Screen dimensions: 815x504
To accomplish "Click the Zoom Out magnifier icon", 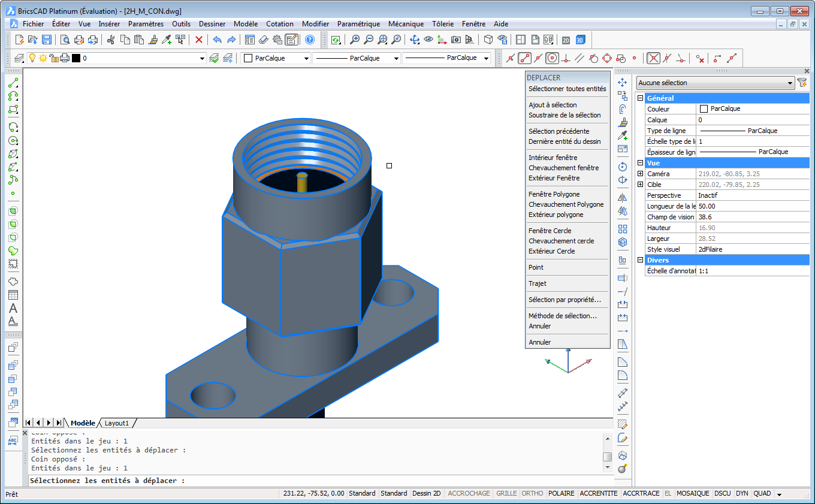I will point(369,40).
